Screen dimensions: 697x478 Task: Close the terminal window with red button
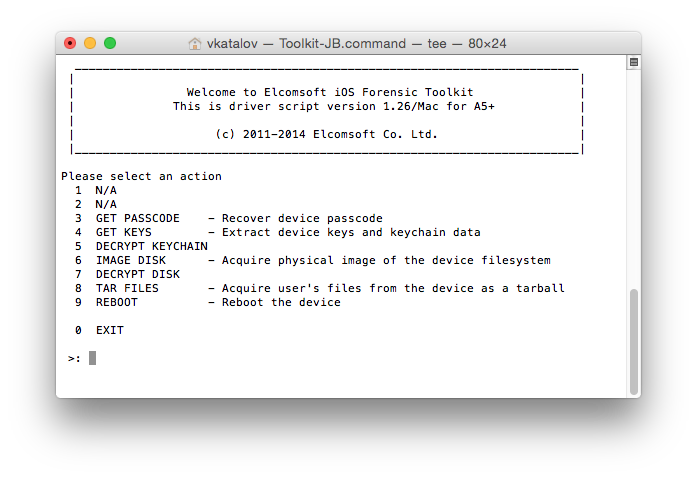tap(70, 43)
